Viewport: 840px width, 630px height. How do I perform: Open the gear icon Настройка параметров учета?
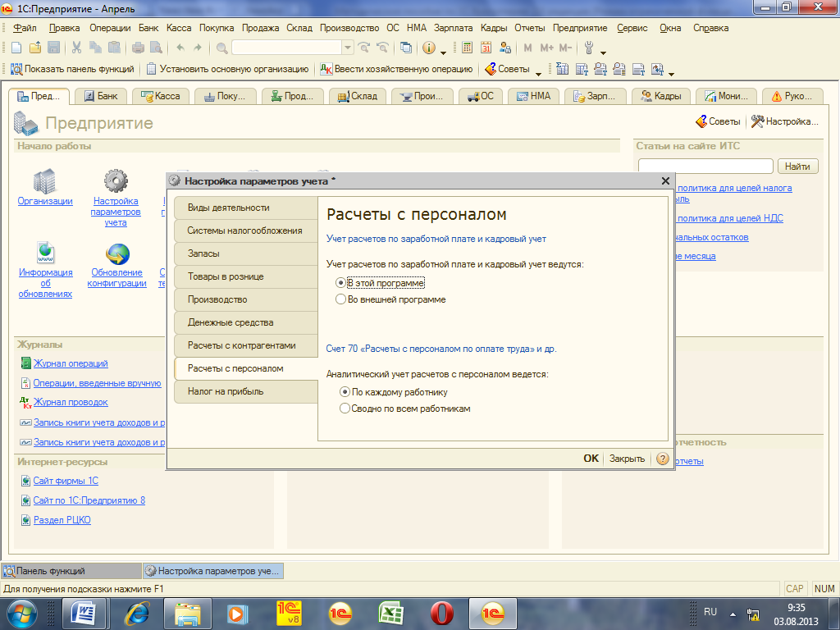pos(116,181)
